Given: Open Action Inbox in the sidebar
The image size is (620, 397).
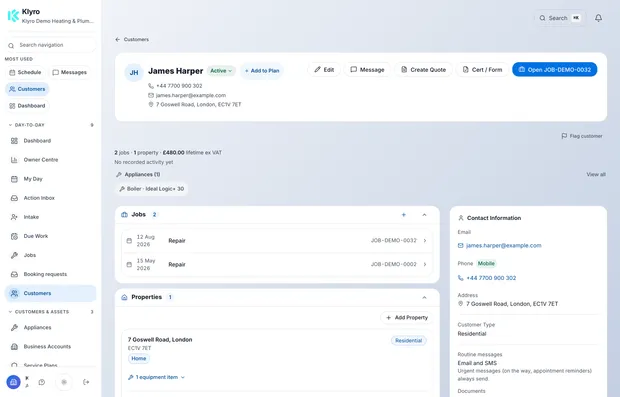Looking at the screenshot, I should 50,198.
